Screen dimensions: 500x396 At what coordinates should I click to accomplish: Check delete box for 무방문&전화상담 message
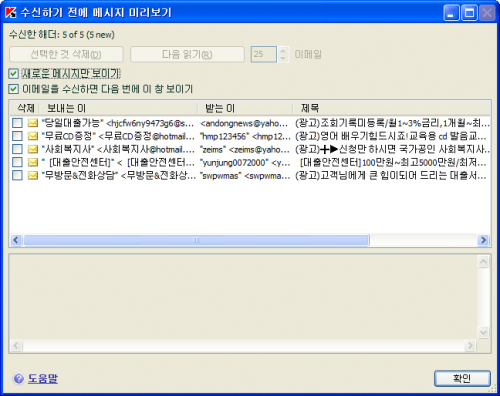point(17,175)
